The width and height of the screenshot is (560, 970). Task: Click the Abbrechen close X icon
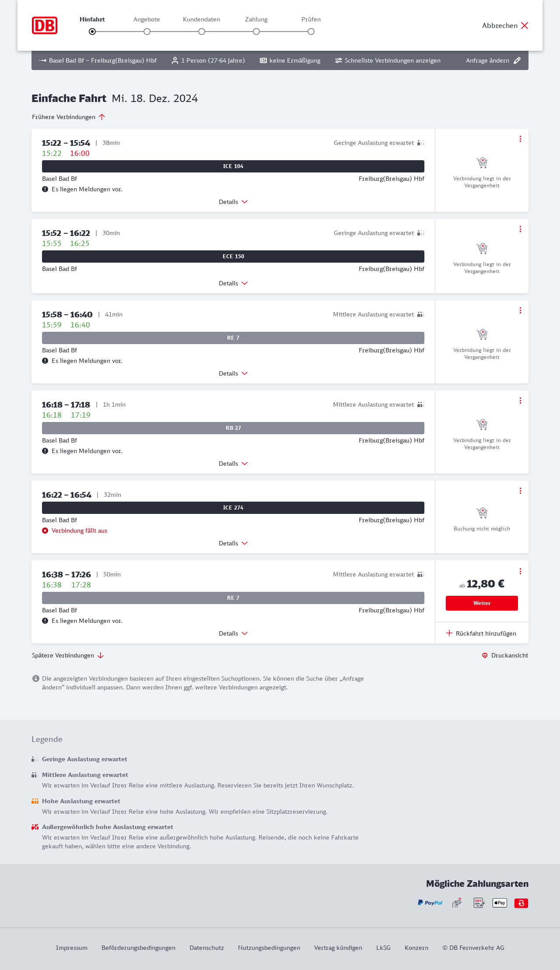pyautogui.click(x=525, y=25)
